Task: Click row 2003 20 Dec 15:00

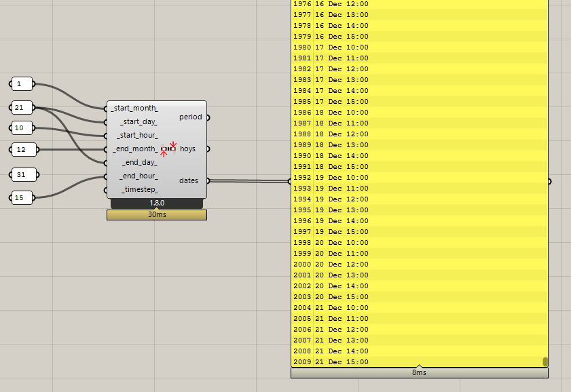Action: 420,297
